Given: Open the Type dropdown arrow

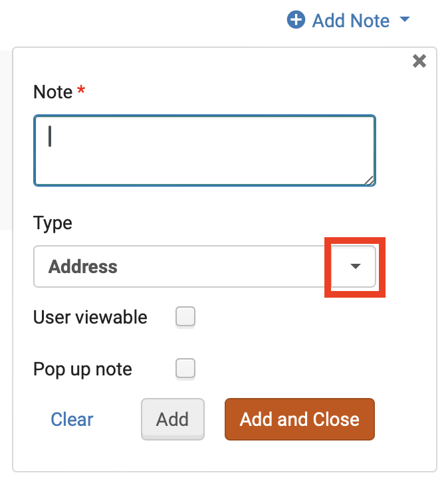Looking at the screenshot, I should pos(356,266).
